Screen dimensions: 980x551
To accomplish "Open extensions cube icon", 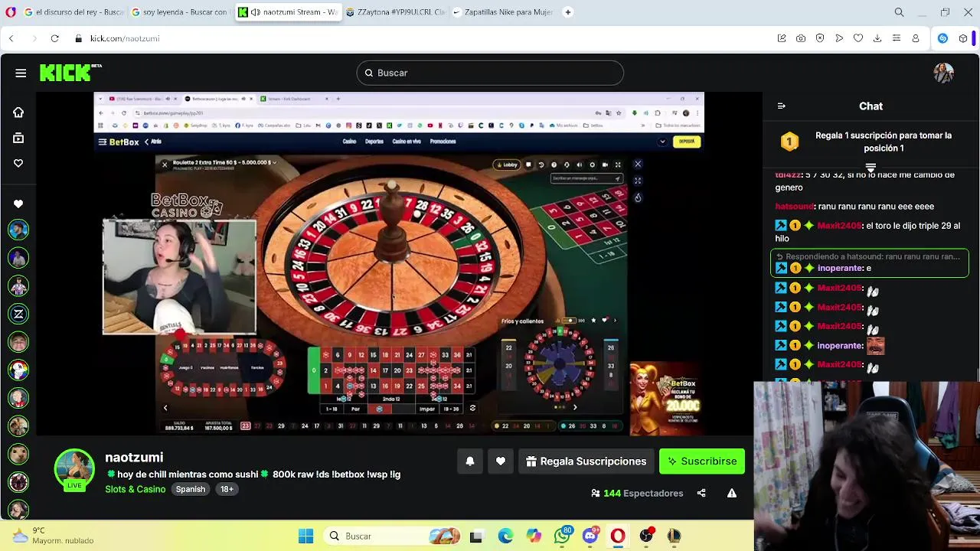I will pyautogui.click(x=963, y=38).
